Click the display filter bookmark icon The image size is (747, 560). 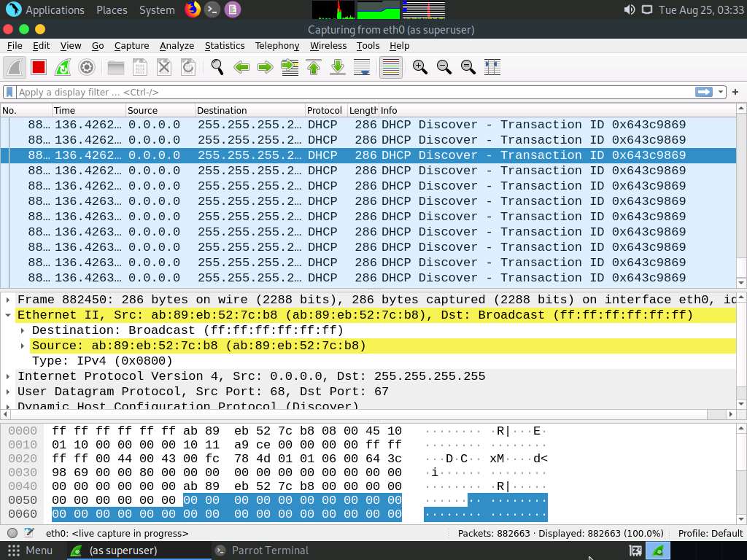pos(9,92)
